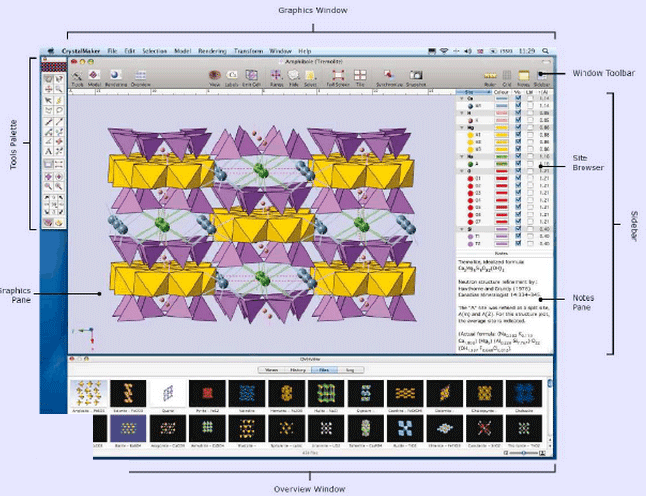Click the Range toolbar icon
646x496 pixels.
click(276, 77)
